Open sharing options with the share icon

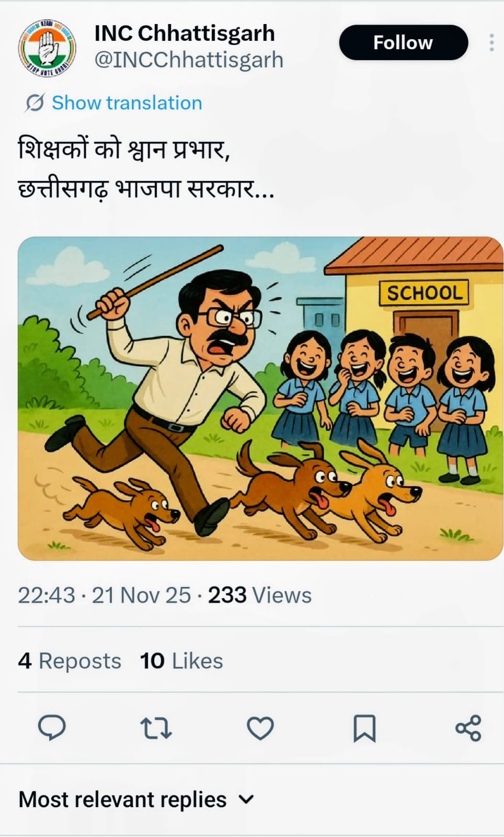pos(469,727)
